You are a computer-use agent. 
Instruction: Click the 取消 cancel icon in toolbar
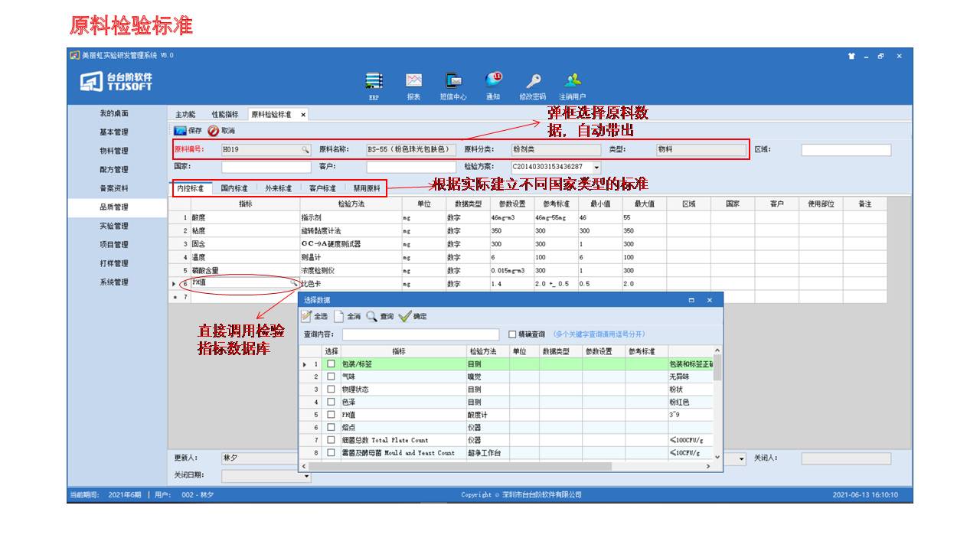pyautogui.click(x=214, y=131)
